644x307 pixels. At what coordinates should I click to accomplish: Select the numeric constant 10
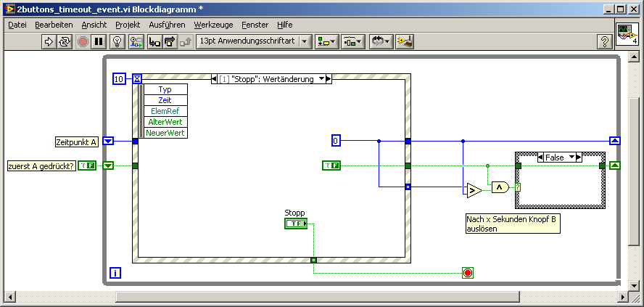pyautogui.click(x=119, y=79)
